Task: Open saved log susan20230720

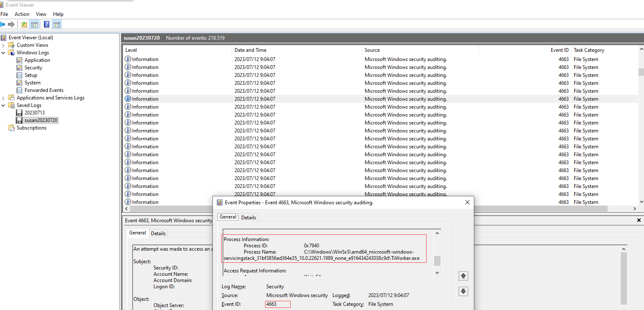Action: [41, 120]
